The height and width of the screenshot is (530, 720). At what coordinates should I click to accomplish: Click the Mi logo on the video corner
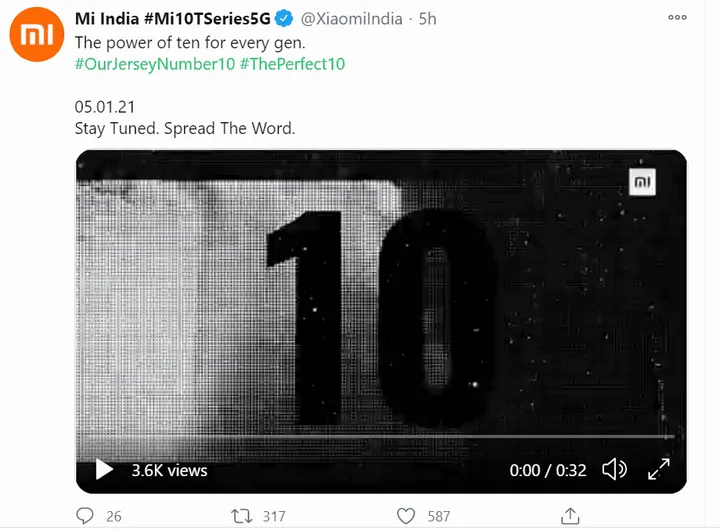click(x=642, y=183)
